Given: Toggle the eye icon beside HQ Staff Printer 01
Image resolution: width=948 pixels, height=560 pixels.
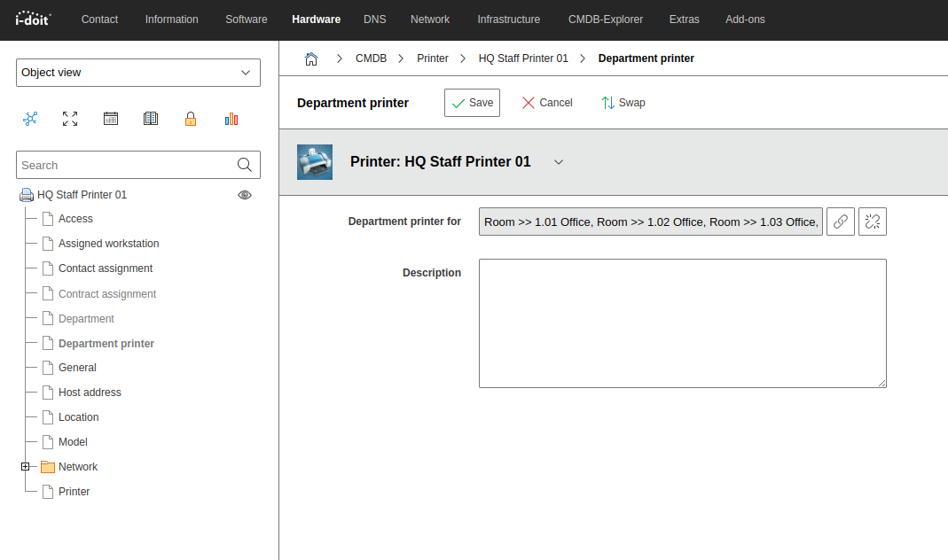Looking at the screenshot, I should pyautogui.click(x=245, y=195).
